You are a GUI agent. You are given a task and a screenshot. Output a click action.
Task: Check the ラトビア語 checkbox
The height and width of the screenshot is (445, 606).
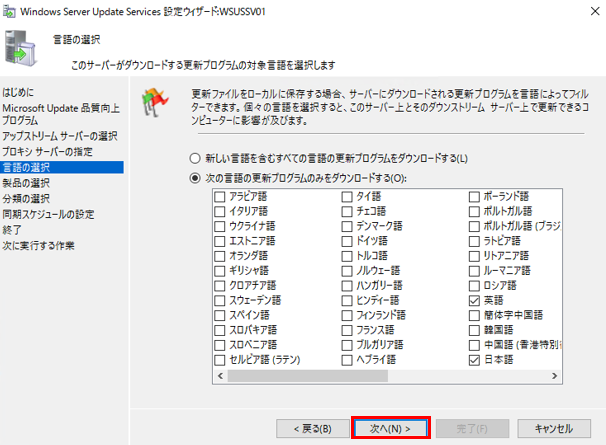point(474,241)
